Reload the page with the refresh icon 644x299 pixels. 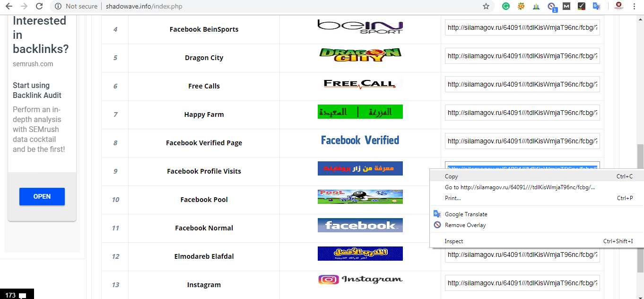click(x=39, y=6)
